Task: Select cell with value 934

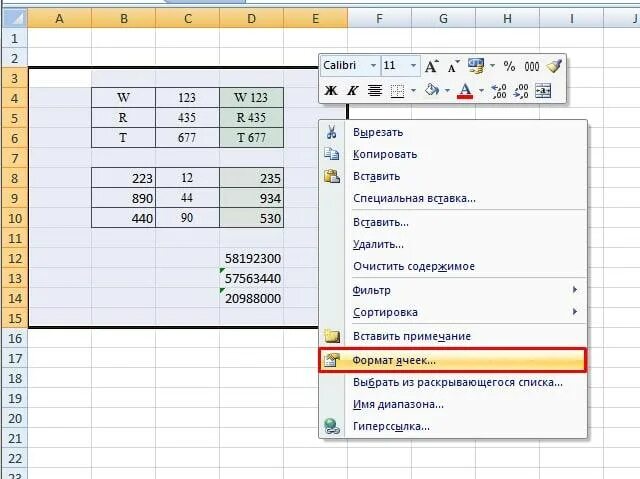Action: point(251,198)
